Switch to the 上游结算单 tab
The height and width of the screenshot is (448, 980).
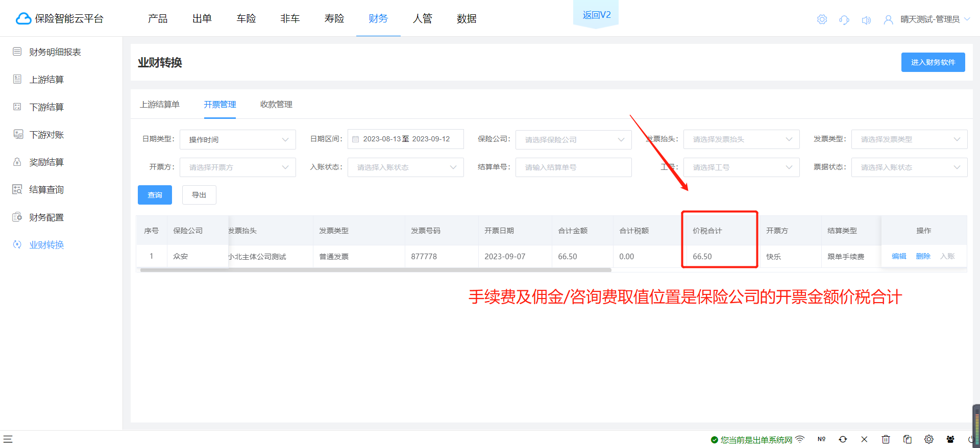pos(160,104)
